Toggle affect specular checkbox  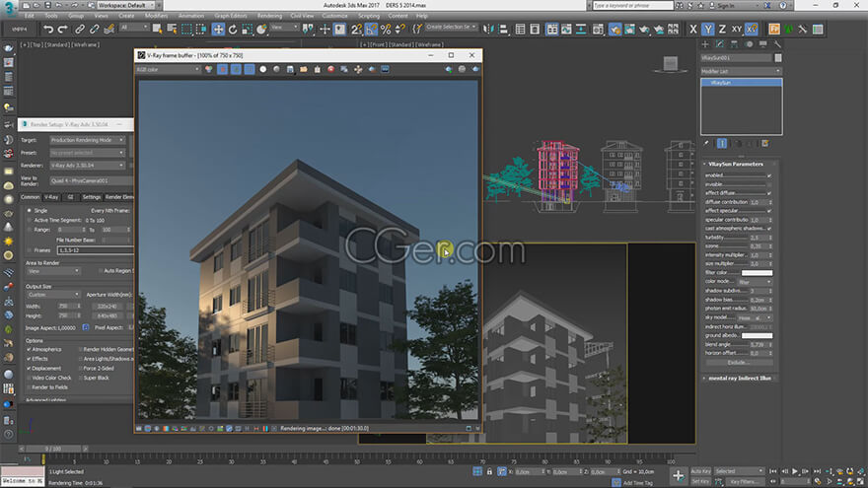pos(769,211)
